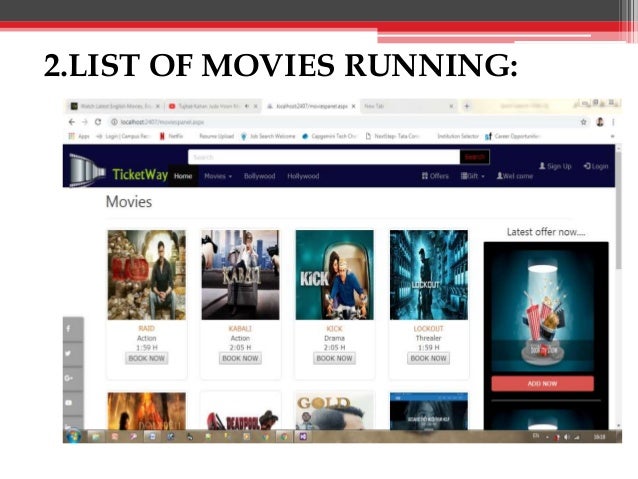The height and width of the screenshot is (479, 638).
Task: Show overflow bookmarks chevron
Action: click(612, 136)
